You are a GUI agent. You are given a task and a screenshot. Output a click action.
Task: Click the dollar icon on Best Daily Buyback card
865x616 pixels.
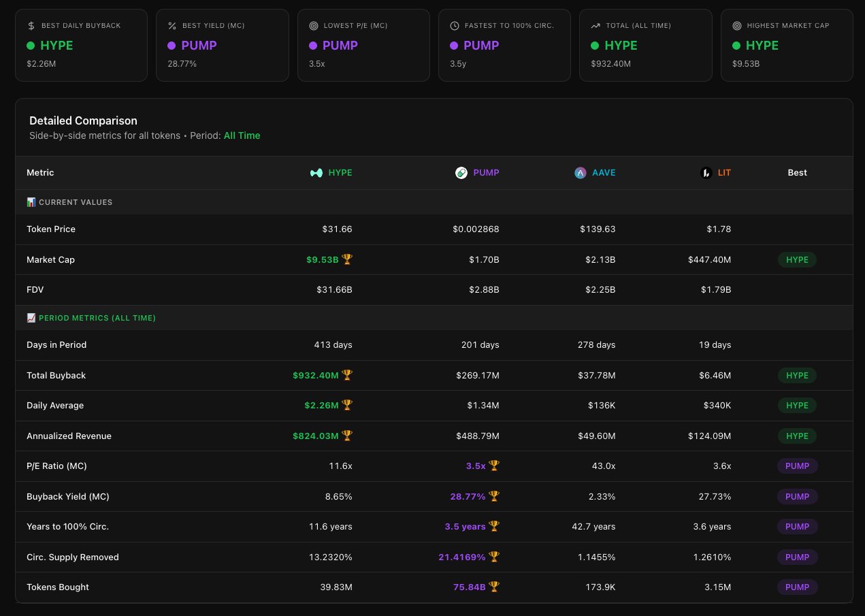pos(31,26)
